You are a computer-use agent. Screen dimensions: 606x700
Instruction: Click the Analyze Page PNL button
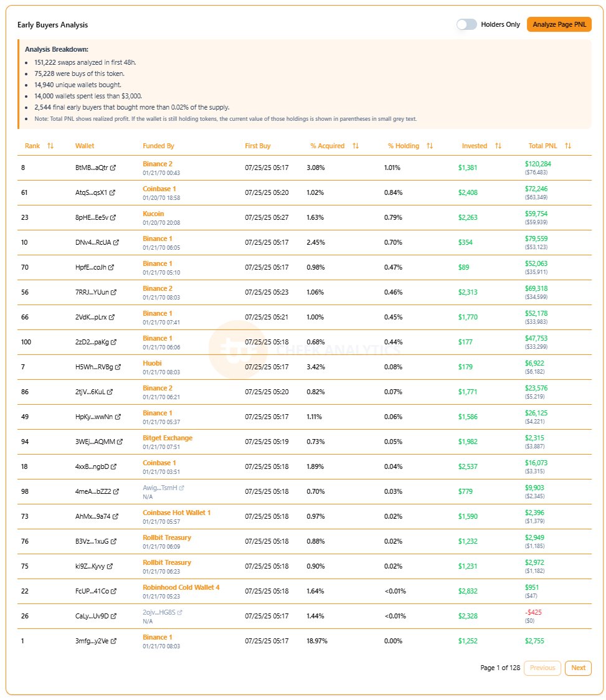(x=559, y=24)
